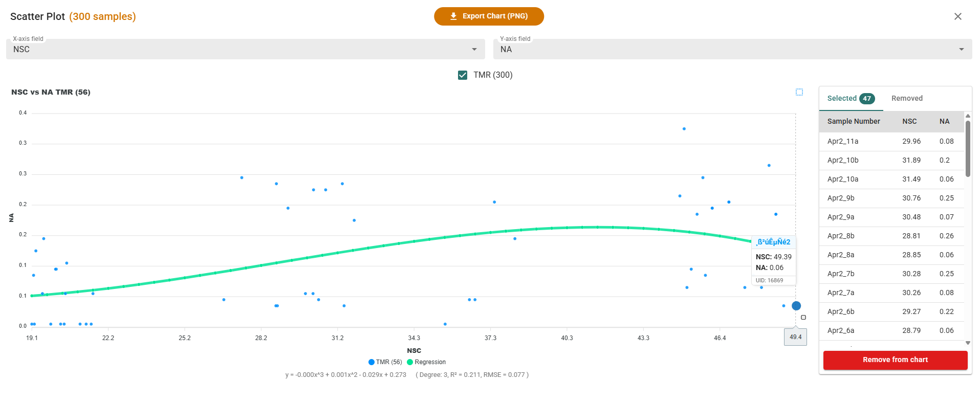Image resolution: width=980 pixels, height=403 pixels.
Task: Click the NA column header in table
Action: pos(944,121)
